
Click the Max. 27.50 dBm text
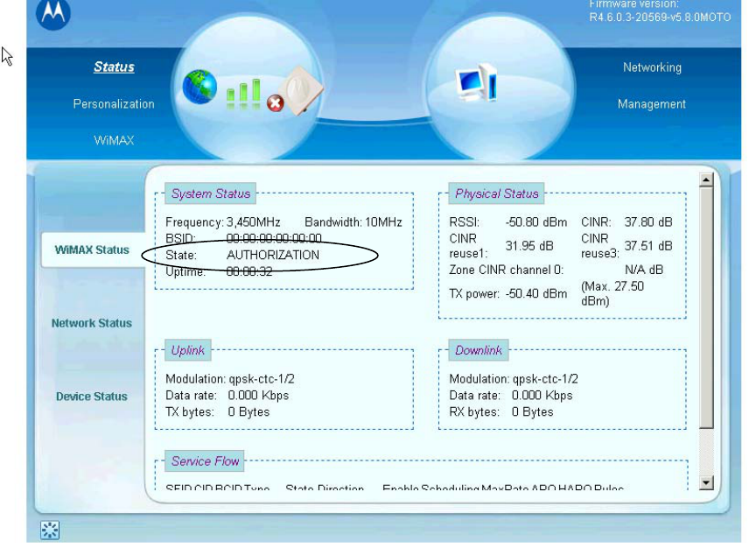(612, 294)
